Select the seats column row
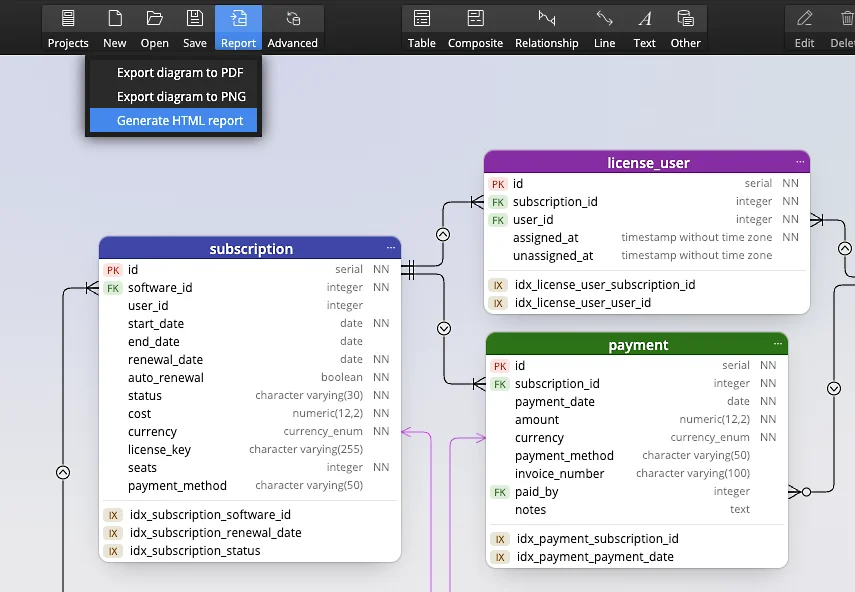855x592 pixels. 250,468
